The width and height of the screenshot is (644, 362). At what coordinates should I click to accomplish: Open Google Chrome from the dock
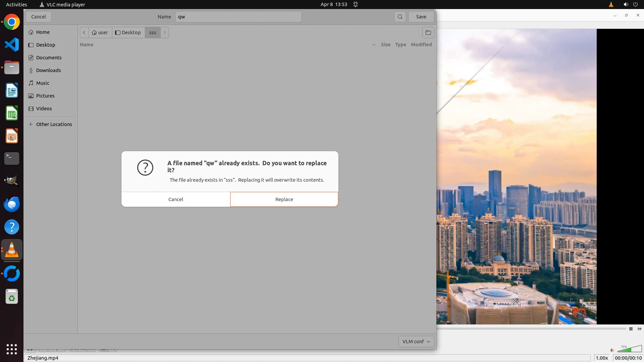(12, 22)
